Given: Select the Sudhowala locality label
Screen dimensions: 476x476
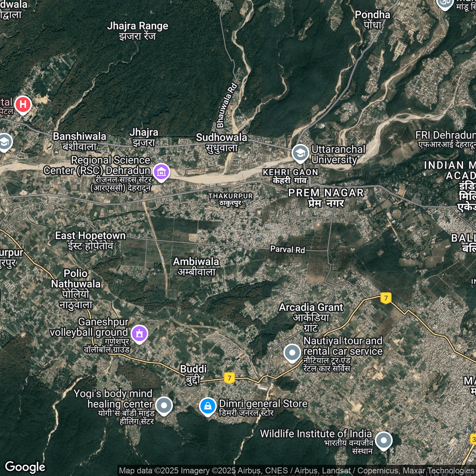Looking at the screenshot, I should coord(222,142).
